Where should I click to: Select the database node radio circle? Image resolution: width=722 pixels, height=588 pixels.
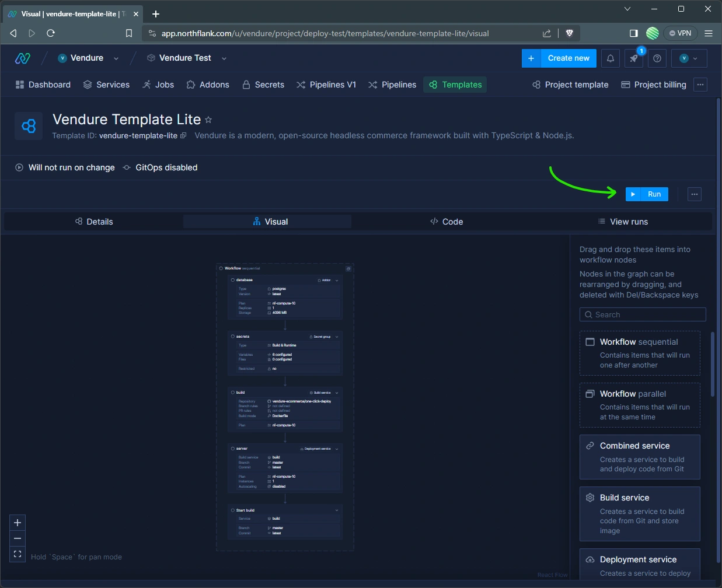pyautogui.click(x=233, y=280)
